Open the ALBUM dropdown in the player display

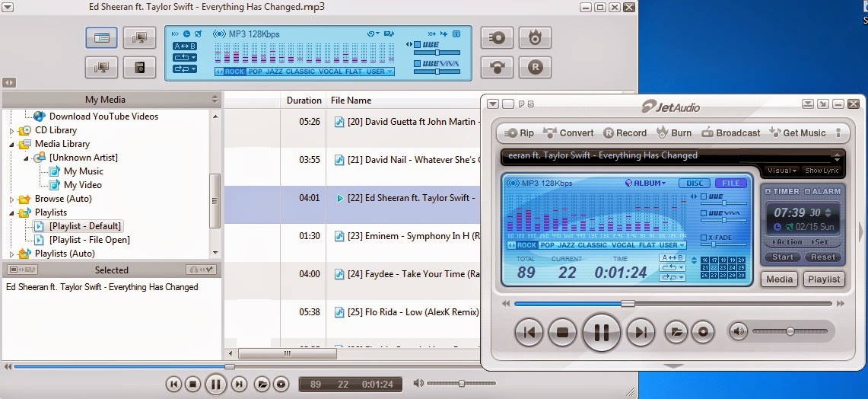click(645, 183)
